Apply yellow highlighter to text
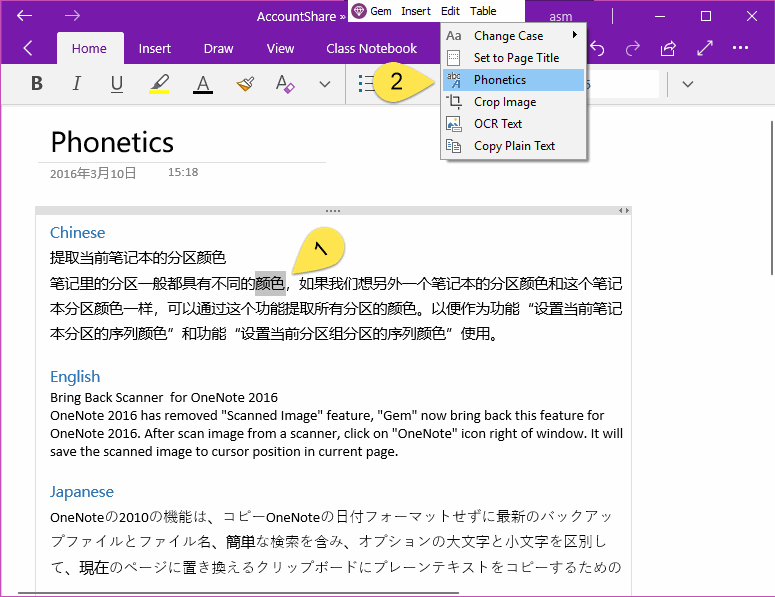 (x=159, y=84)
